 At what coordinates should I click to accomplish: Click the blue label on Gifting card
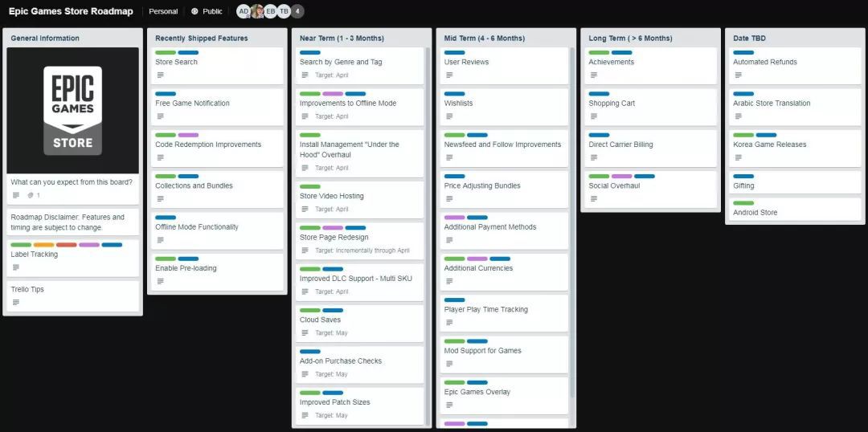(743, 177)
